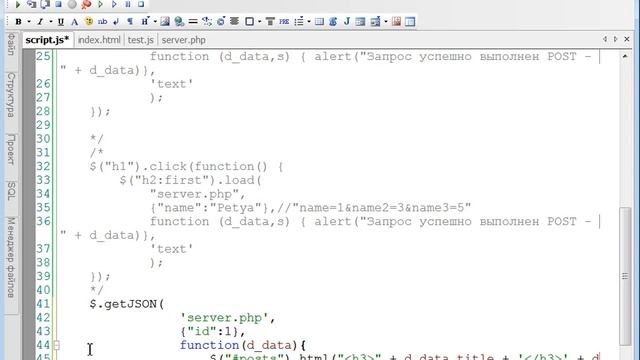Screen dimensions: 640x360
Task: Click the vertical scrollbar up arrow
Action: point(625,56)
